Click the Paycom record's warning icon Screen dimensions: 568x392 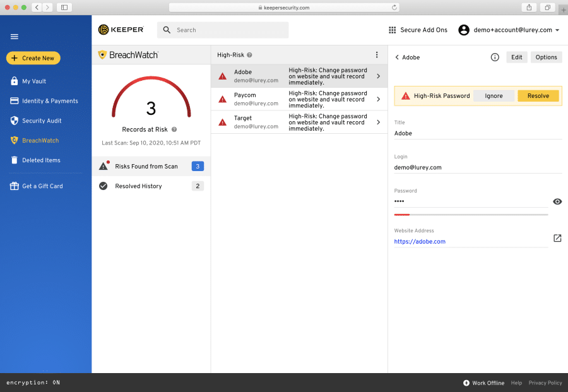tap(222, 99)
